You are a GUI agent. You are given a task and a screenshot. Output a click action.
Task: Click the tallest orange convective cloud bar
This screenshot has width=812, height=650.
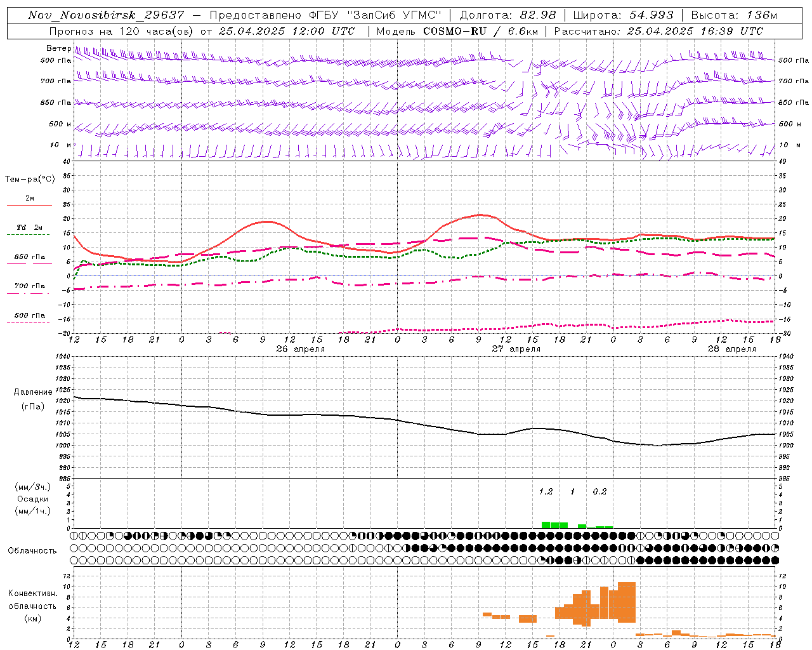tap(627, 602)
